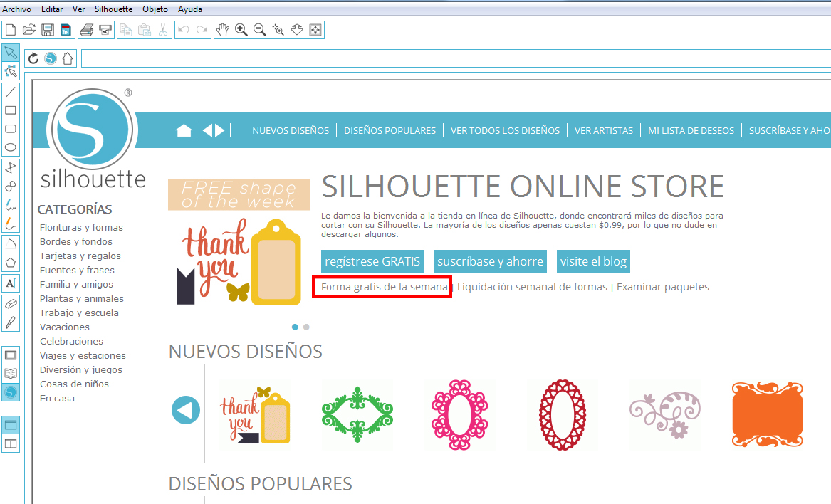This screenshot has width=831, height=504.
Task: Click the Drag Zoom icon
Action: point(297,30)
